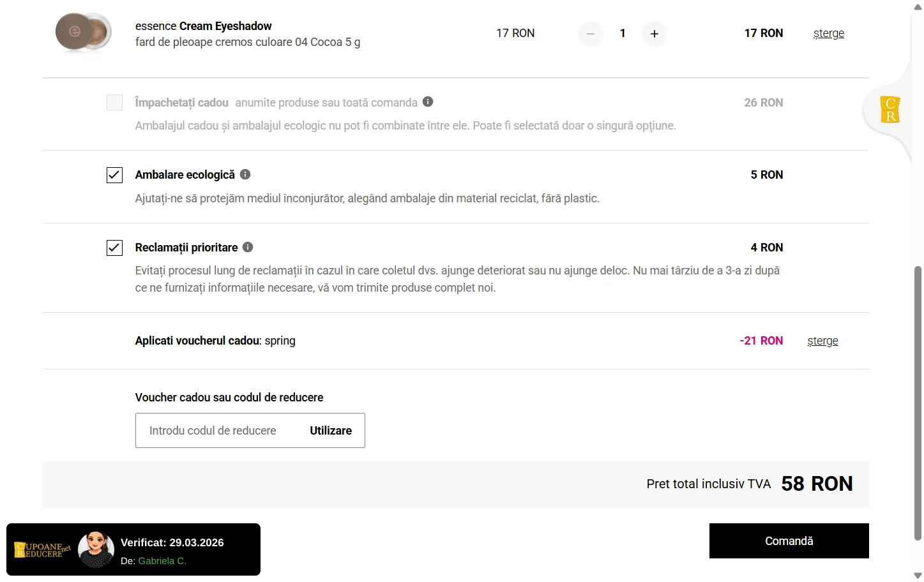Image resolution: width=924 pixels, height=582 pixels.
Task: Open the yellow CR coupon side widget
Action: [890, 109]
